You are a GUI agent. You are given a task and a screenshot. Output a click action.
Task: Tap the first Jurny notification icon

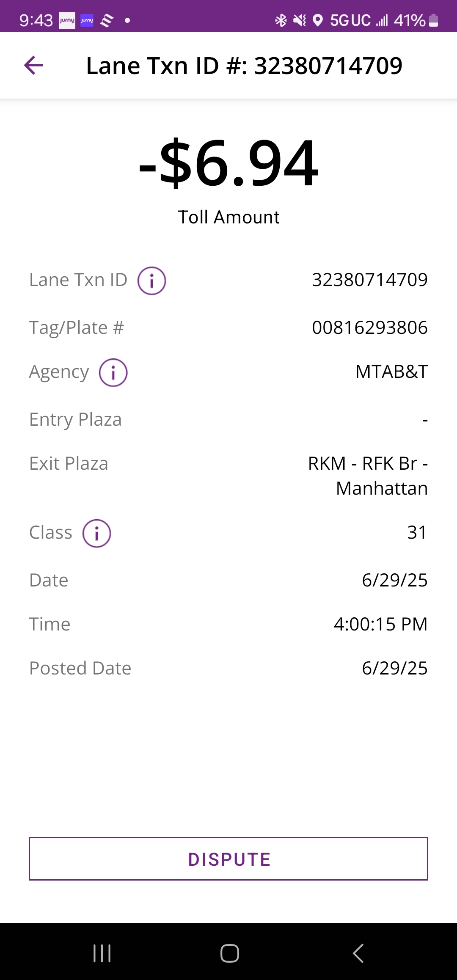tap(67, 20)
